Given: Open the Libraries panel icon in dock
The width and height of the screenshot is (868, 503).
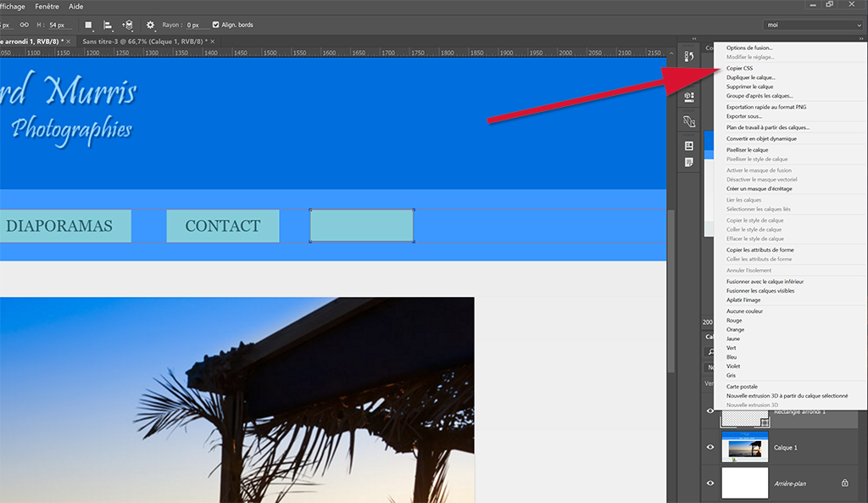Looking at the screenshot, I should coord(688,146).
